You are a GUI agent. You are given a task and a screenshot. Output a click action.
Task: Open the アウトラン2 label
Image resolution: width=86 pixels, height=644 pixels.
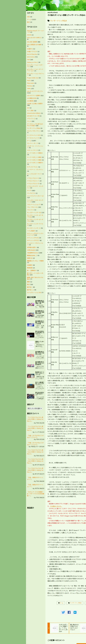click(x=31, y=119)
